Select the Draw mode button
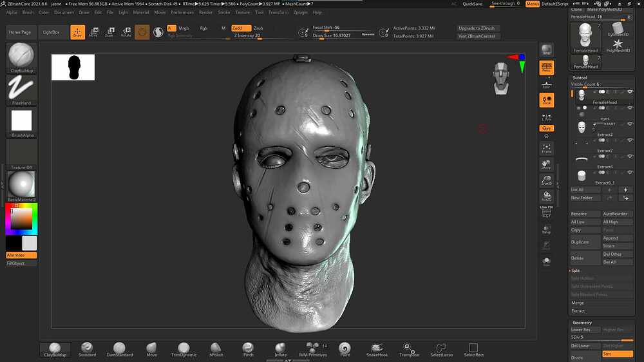644x362 pixels. pyautogui.click(x=78, y=32)
